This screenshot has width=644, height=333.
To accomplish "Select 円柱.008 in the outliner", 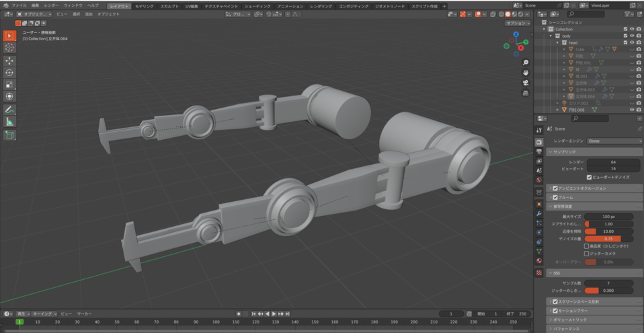I will [577, 109].
